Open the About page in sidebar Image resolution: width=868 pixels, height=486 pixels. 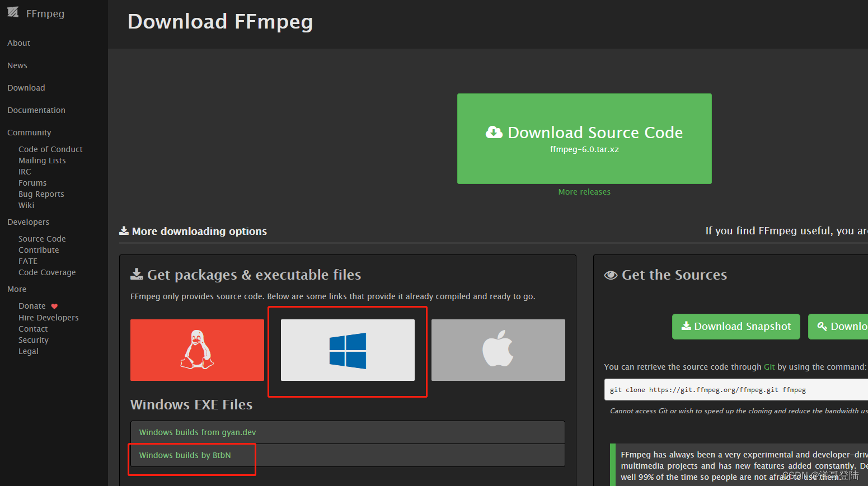pyautogui.click(x=18, y=43)
